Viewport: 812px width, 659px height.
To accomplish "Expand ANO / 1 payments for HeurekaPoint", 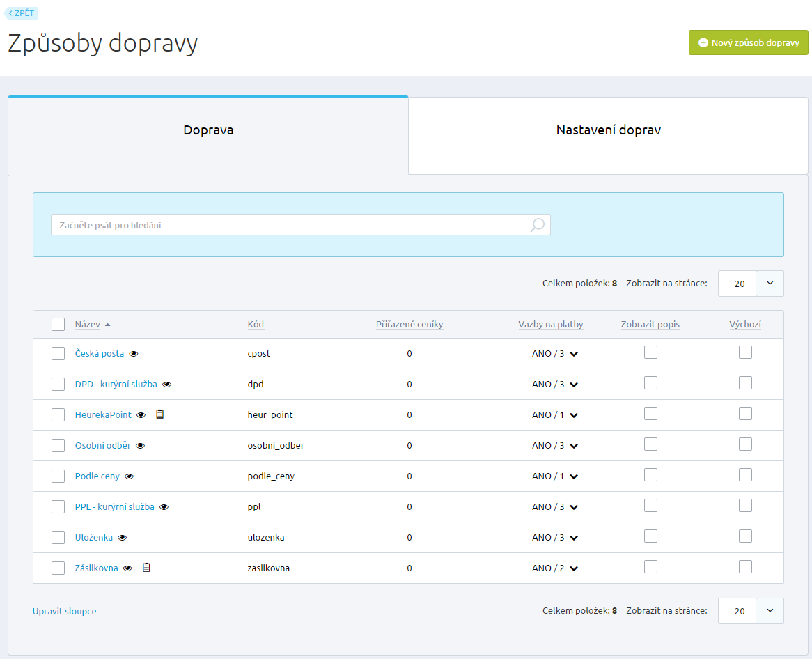I will 574,415.
